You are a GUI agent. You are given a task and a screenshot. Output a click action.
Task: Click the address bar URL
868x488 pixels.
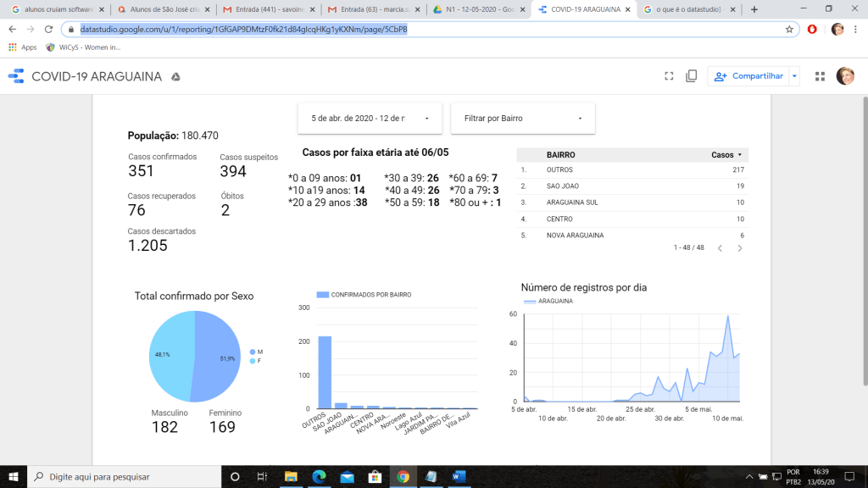(243, 30)
